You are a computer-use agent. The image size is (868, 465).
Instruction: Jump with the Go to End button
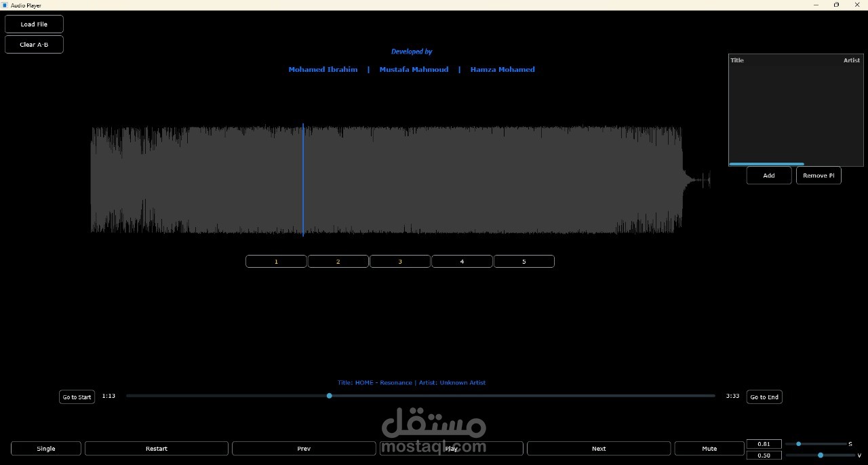(764, 397)
